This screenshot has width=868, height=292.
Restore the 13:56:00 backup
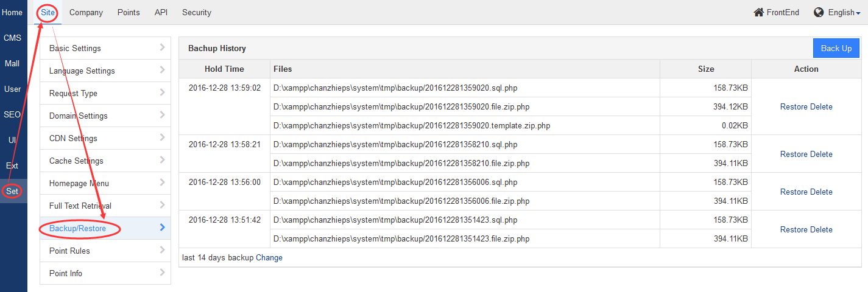point(794,192)
